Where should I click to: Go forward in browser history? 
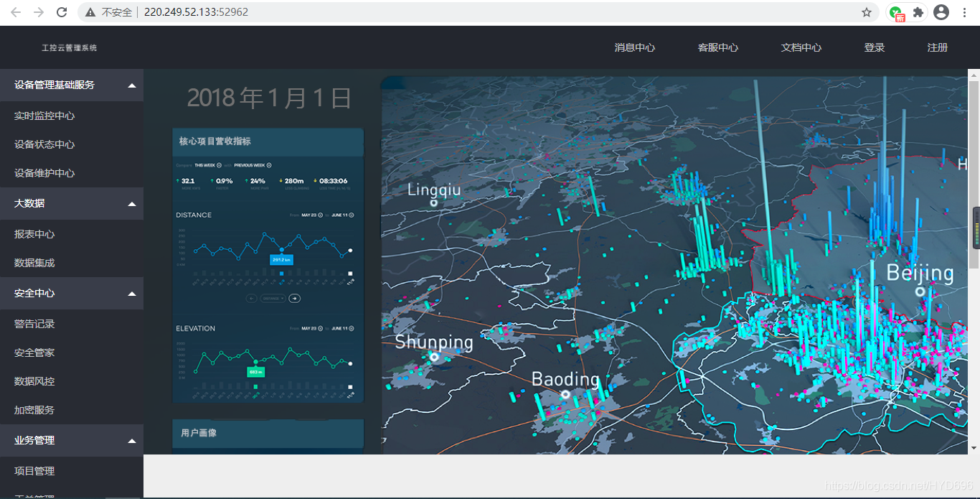(39, 12)
